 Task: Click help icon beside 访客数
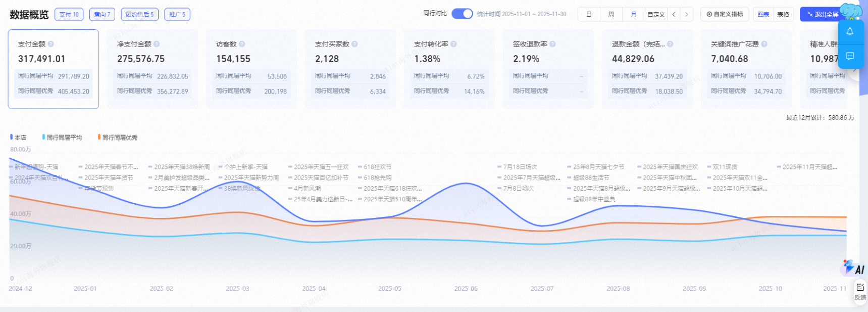point(242,44)
